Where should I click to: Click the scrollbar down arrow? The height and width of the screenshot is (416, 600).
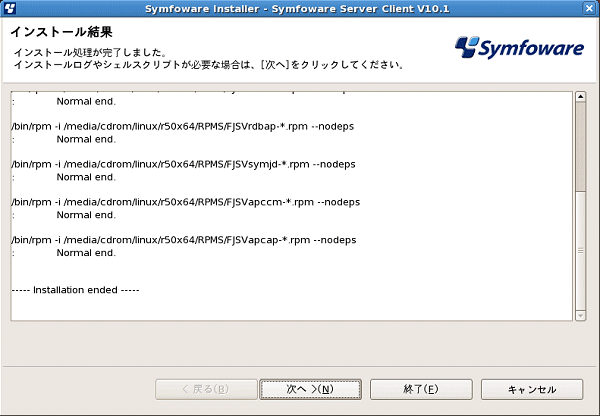pyautogui.click(x=580, y=316)
